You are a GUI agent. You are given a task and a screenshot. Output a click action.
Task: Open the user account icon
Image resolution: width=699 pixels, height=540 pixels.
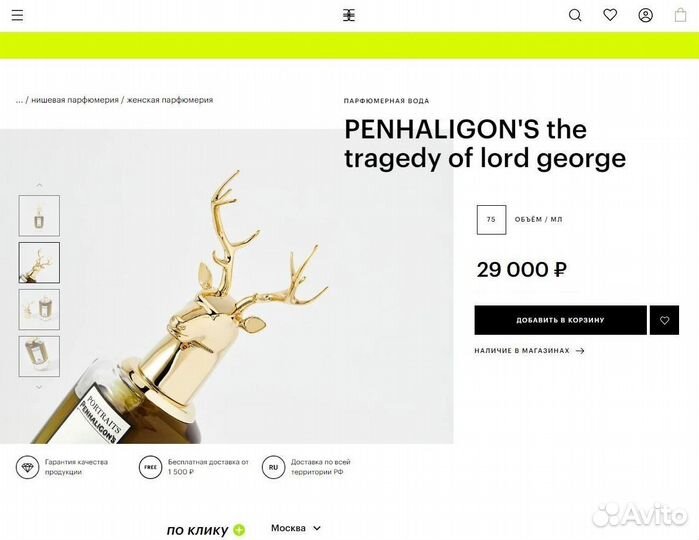646,16
